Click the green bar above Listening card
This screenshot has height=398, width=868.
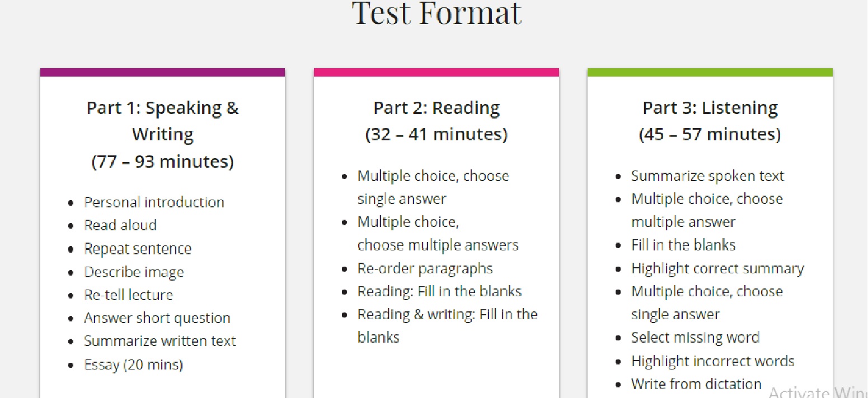pos(710,72)
